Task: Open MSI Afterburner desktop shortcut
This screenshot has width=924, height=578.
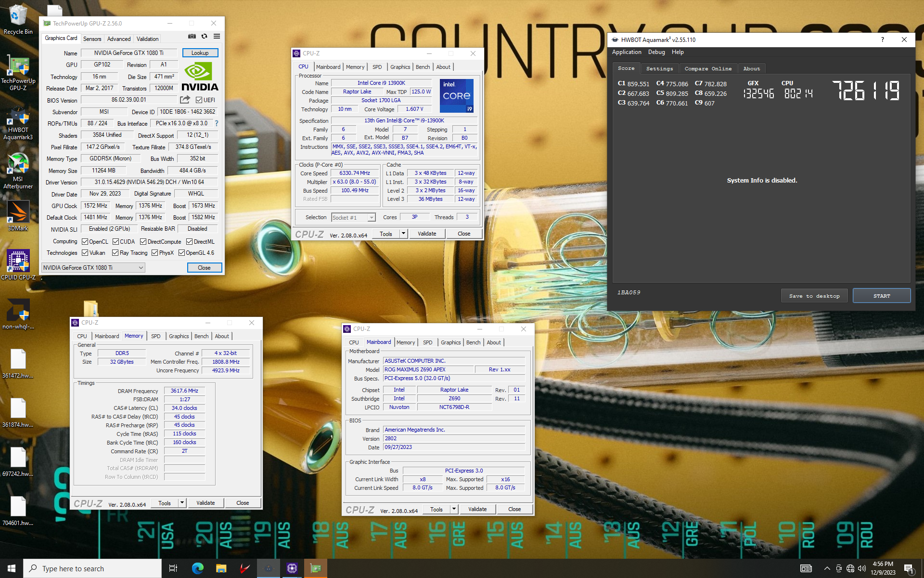Action: pos(18,171)
